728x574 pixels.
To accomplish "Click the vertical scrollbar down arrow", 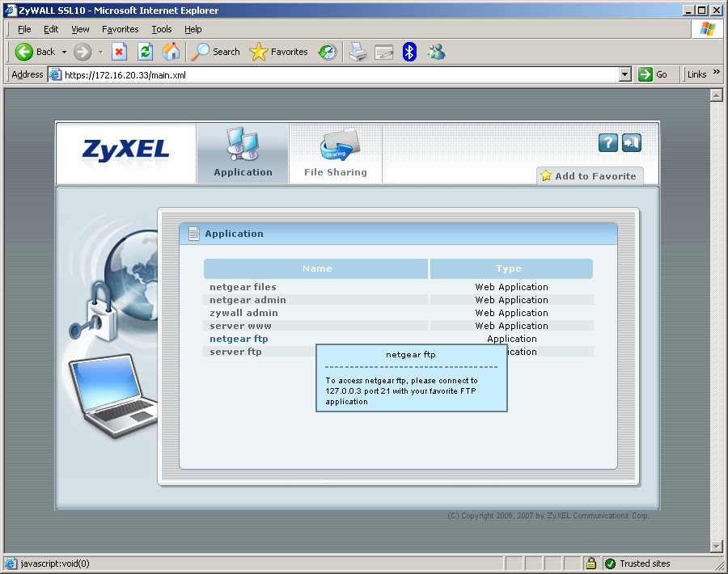I will pyautogui.click(x=717, y=547).
